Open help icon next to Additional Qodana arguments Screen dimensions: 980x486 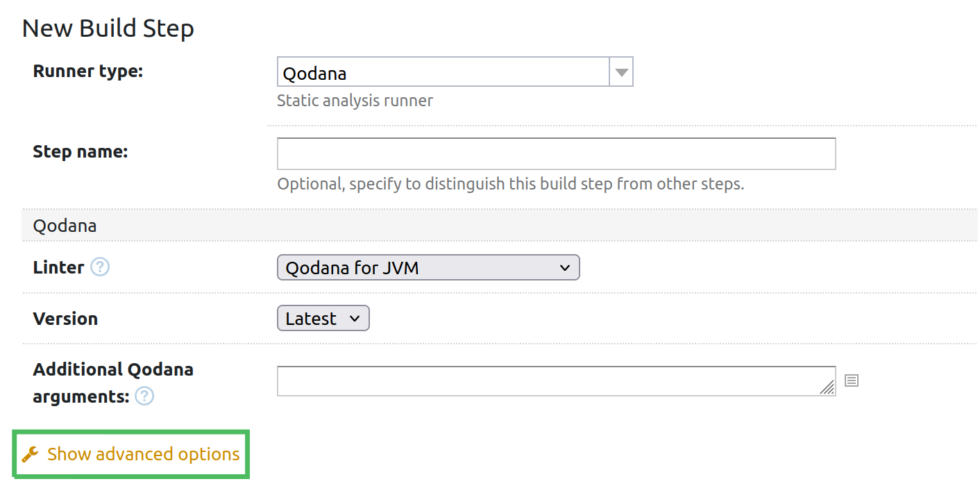pos(144,396)
